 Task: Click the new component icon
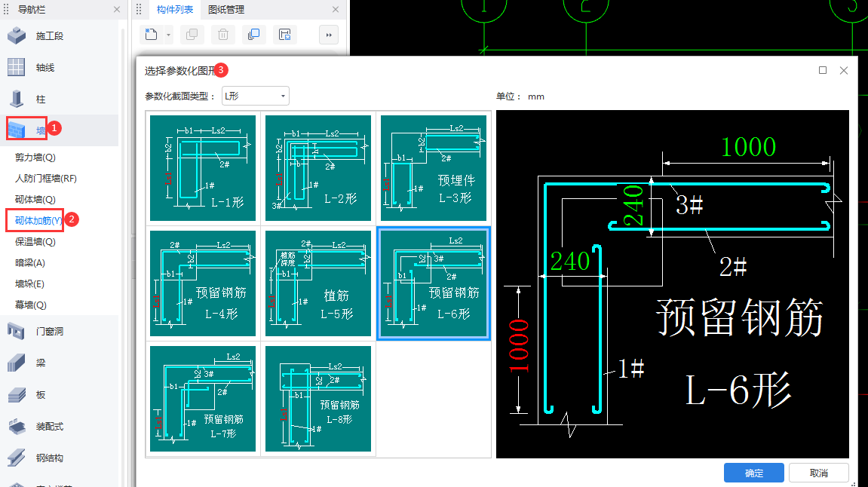(x=151, y=35)
